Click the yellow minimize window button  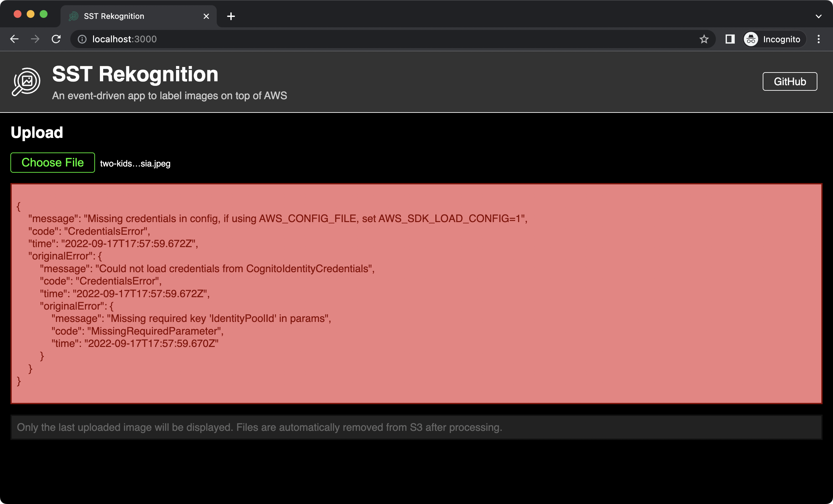coord(31,14)
